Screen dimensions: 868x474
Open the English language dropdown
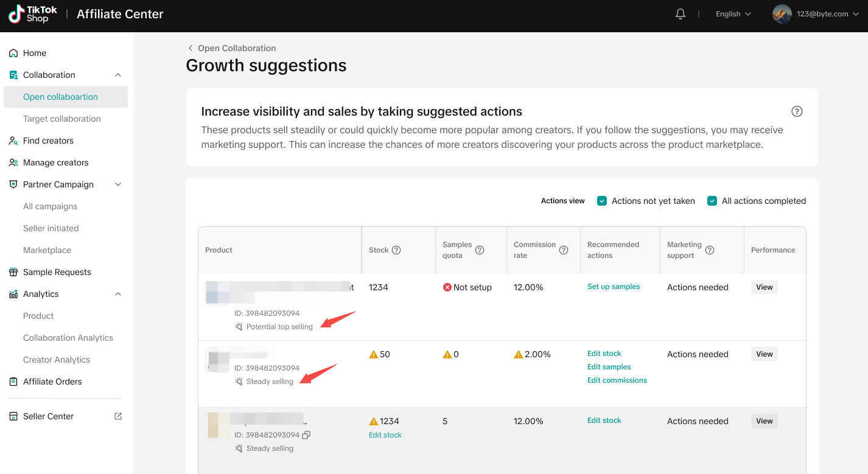coord(733,14)
